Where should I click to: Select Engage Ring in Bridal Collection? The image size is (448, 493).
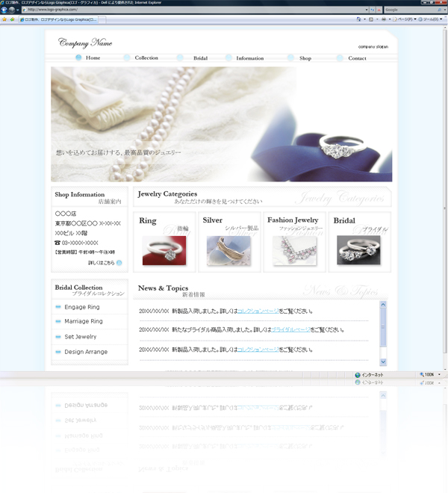pyautogui.click(x=82, y=307)
